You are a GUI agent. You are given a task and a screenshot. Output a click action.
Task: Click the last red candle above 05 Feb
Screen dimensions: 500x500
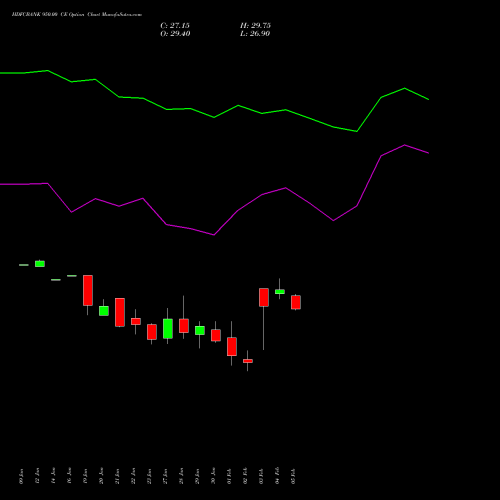click(x=296, y=302)
